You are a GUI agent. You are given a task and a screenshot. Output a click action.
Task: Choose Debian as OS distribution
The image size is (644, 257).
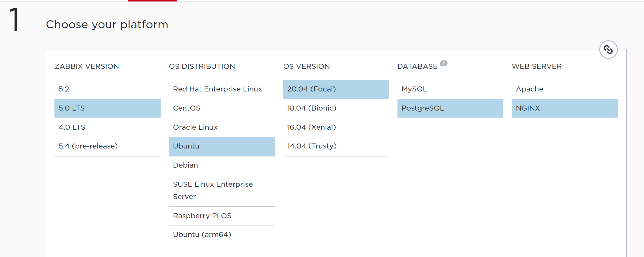(x=222, y=165)
